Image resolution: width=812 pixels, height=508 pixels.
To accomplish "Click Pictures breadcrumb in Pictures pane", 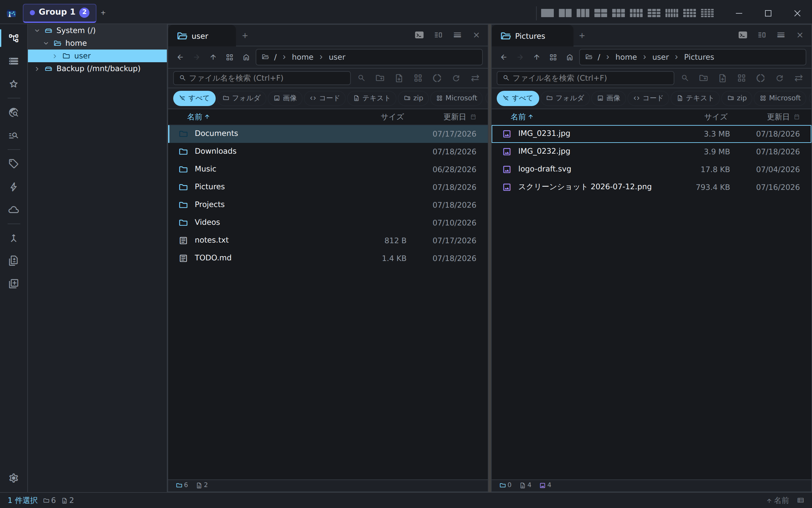I will tap(699, 57).
